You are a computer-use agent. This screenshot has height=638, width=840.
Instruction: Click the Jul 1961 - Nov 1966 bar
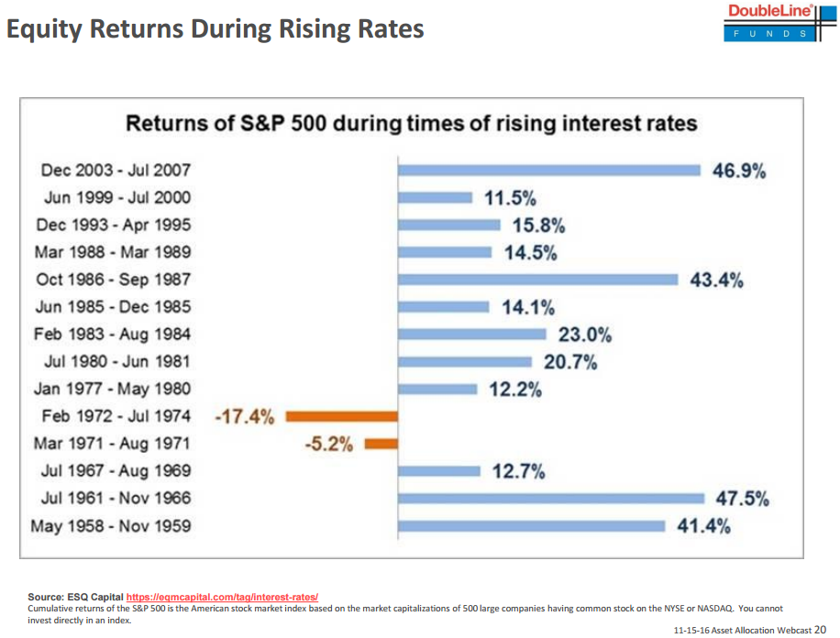[552, 499]
